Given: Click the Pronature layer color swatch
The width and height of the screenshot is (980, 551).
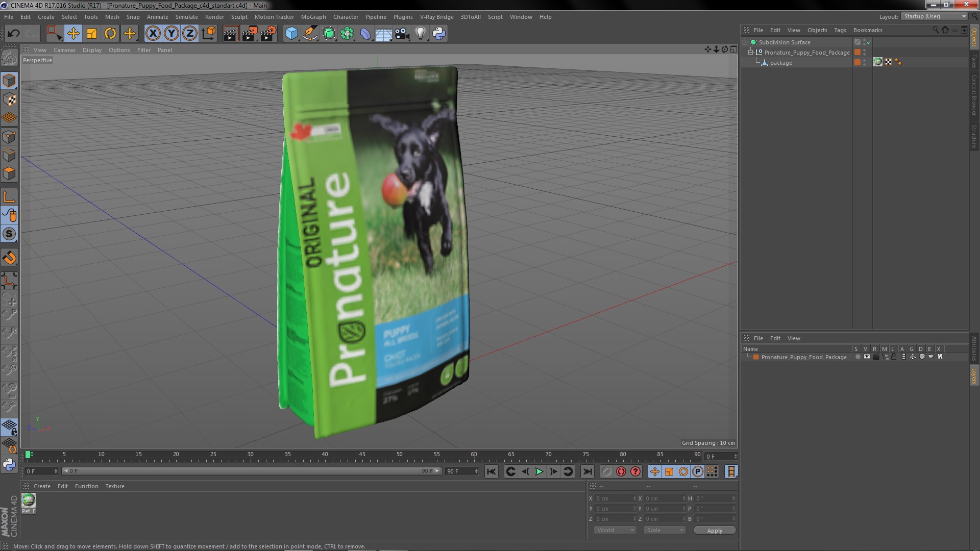Looking at the screenshot, I should click(756, 357).
